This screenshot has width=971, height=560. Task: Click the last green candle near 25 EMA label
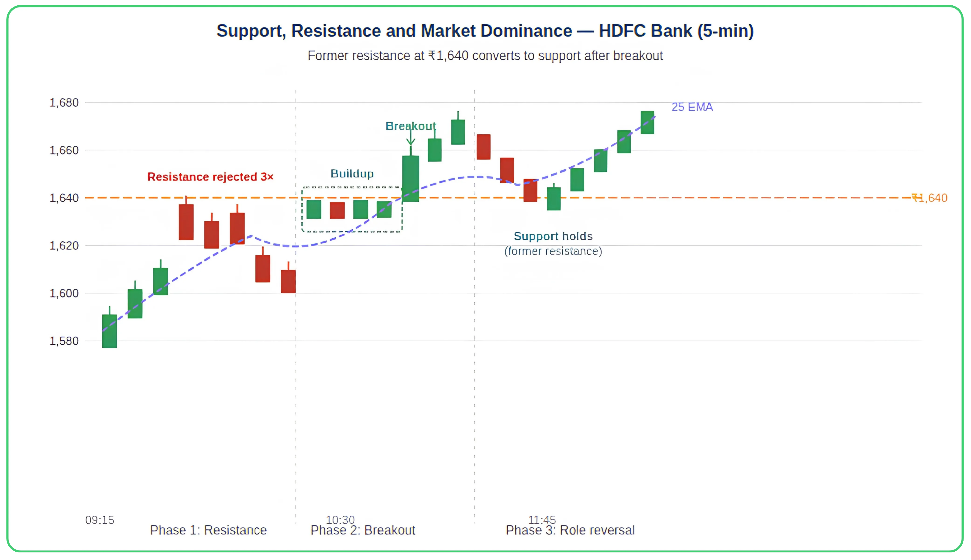click(x=647, y=122)
